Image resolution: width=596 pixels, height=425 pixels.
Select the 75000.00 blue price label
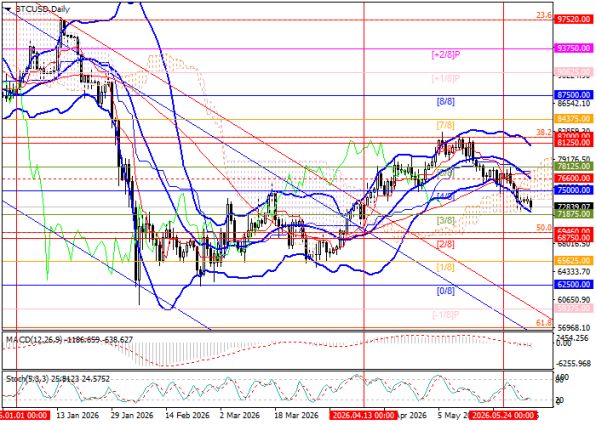pos(574,190)
